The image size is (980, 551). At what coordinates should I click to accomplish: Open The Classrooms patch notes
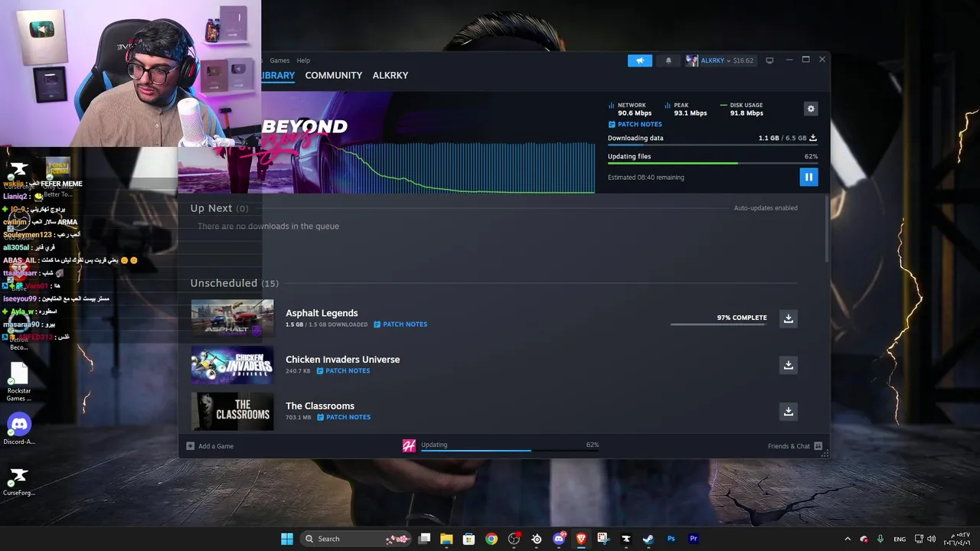(x=344, y=417)
